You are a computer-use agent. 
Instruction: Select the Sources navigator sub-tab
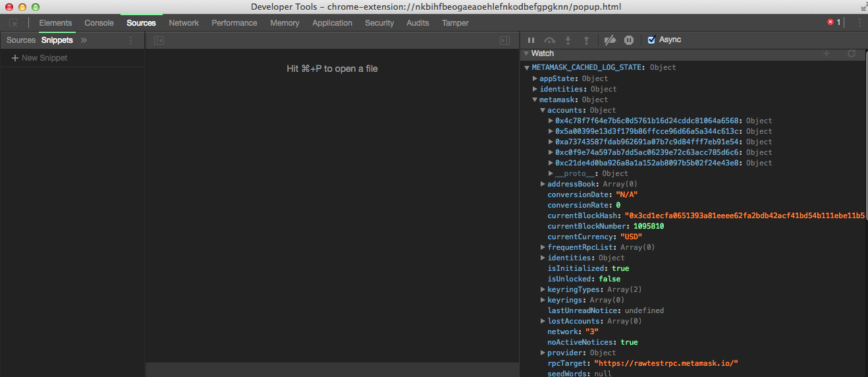[x=21, y=40]
